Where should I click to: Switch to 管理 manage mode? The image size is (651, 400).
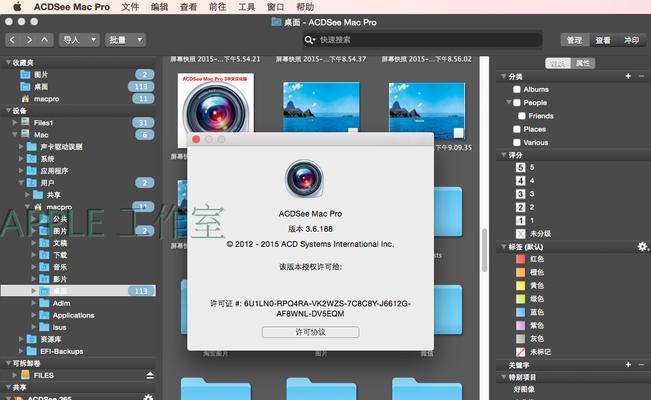tap(575, 40)
